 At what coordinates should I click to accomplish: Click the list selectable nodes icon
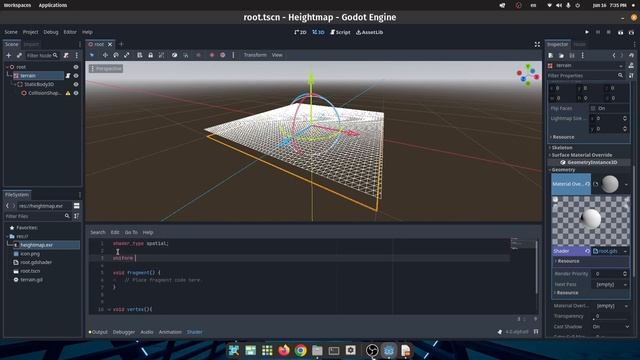click(140, 55)
